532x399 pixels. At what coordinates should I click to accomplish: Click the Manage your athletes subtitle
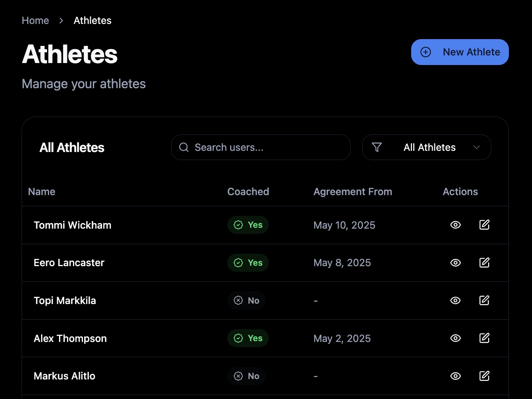(x=84, y=84)
